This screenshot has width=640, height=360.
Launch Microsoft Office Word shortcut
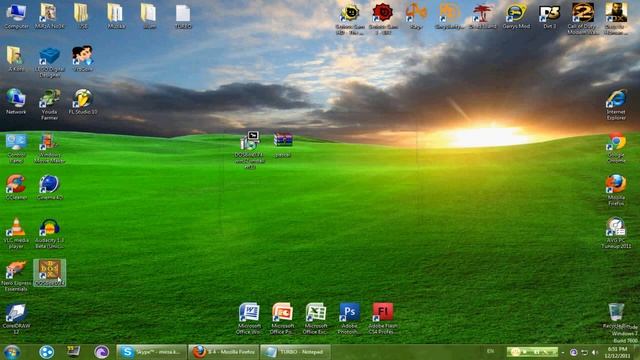249,319
